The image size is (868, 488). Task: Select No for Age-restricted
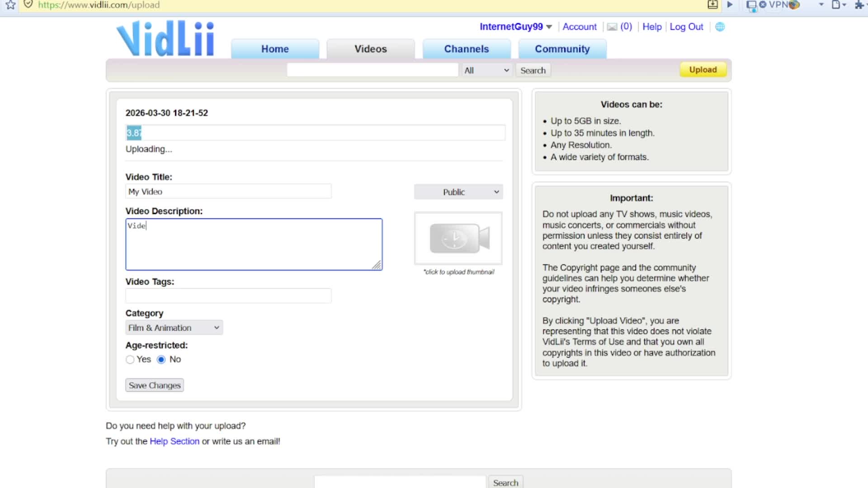click(x=161, y=360)
